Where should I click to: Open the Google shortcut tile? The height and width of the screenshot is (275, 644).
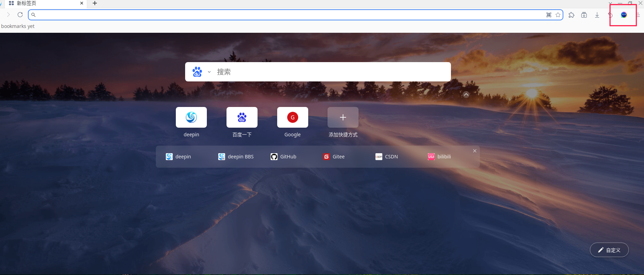coord(293,117)
